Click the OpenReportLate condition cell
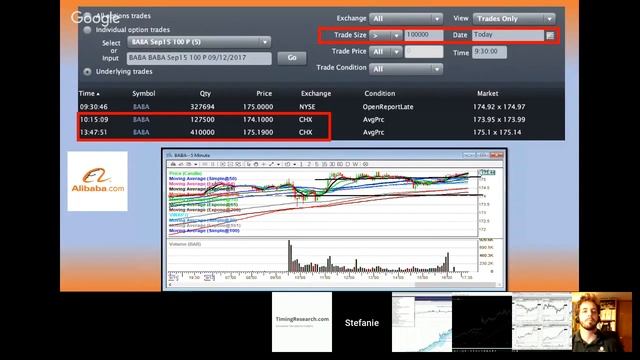Viewport: 640px width, 360px height. (x=388, y=107)
